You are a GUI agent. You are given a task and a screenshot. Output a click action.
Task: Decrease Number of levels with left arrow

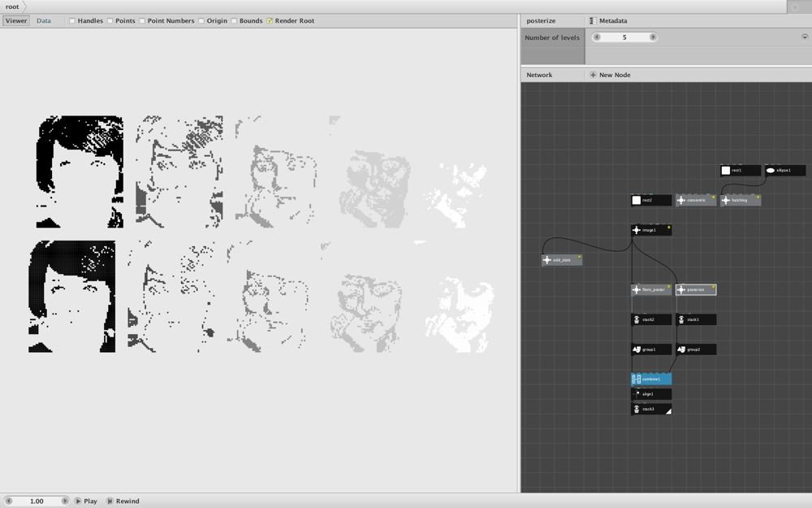(597, 37)
